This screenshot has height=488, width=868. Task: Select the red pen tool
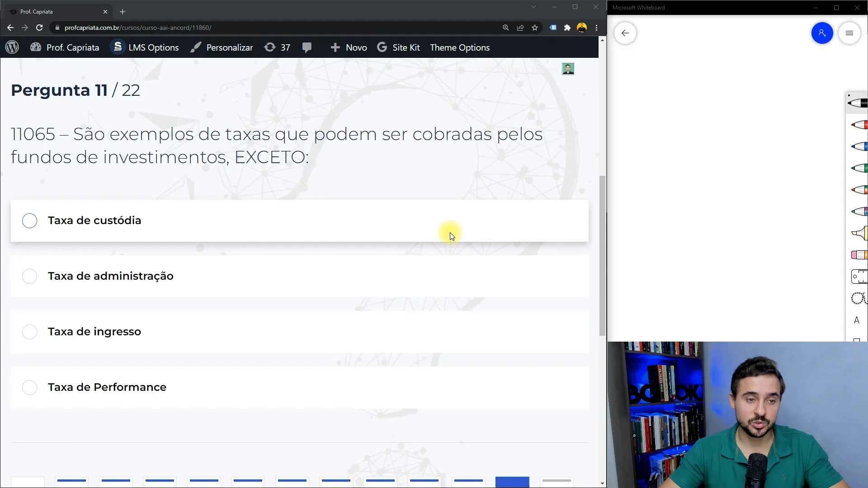click(859, 125)
